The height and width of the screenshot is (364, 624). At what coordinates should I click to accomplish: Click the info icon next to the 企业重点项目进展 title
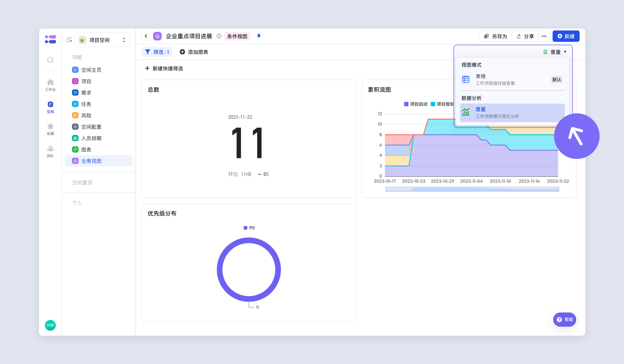pyautogui.click(x=219, y=36)
